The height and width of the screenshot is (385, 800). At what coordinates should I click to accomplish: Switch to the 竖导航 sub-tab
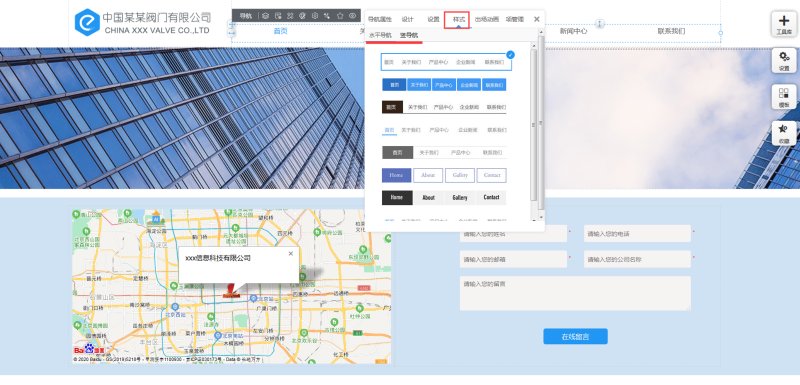click(x=409, y=35)
